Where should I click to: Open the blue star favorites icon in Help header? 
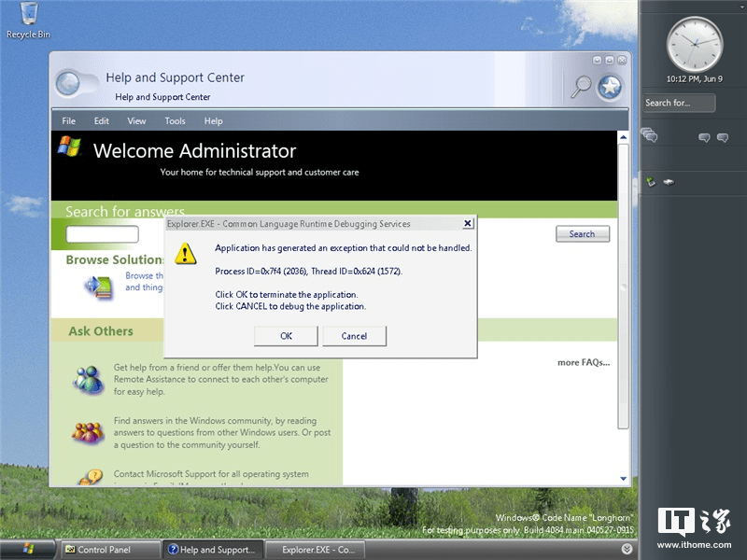tap(609, 85)
